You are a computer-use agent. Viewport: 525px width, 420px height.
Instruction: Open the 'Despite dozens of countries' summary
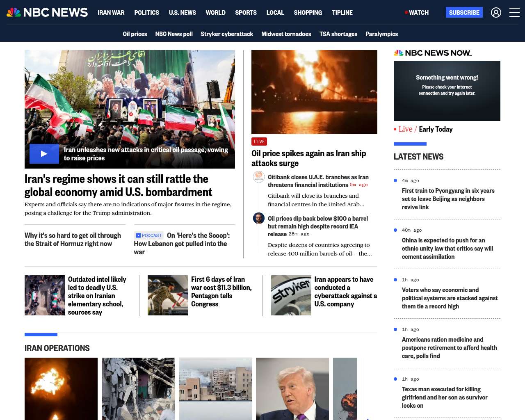320,249
